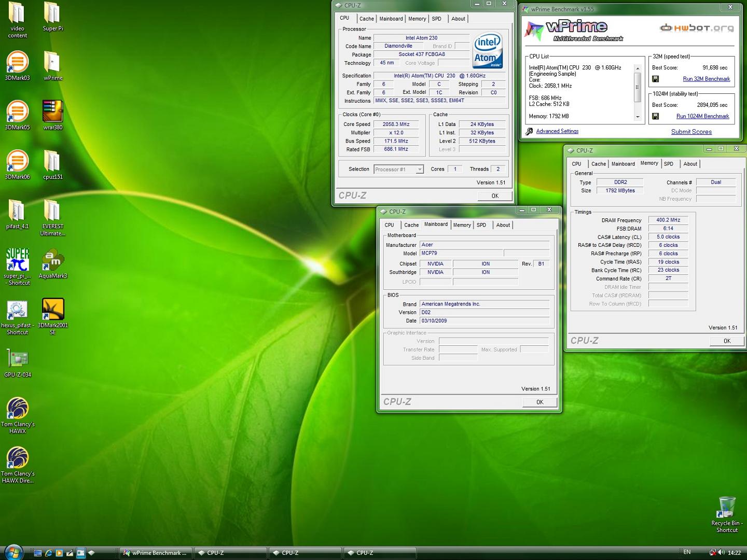Click the hwbot.org logo in wPrime
The height and width of the screenshot is (560, 747).
coord(697,28)
